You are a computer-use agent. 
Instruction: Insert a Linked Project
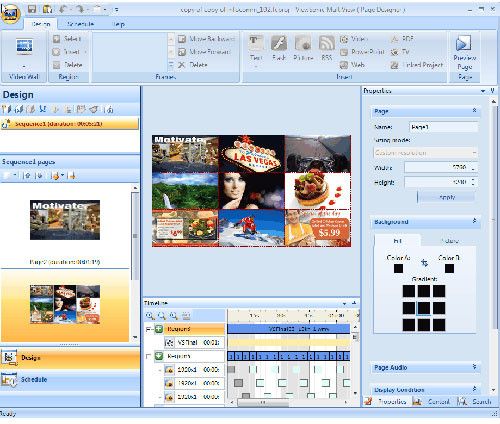click(x=417, y=65)
